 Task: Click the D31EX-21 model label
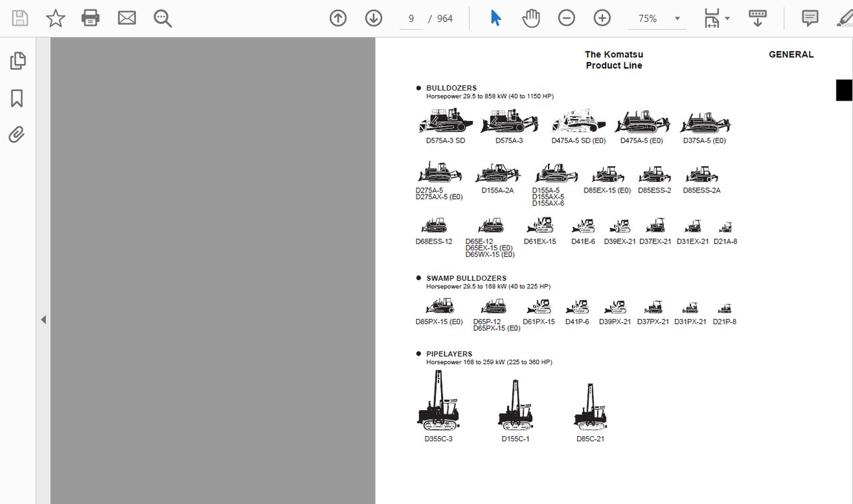(x=692, y=242)
